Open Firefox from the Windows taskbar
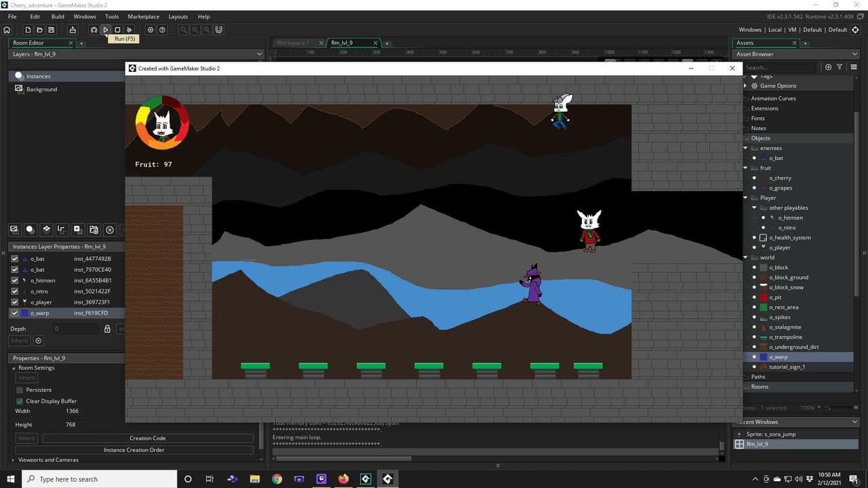The image size is (868, 488). tap(343, 479)
